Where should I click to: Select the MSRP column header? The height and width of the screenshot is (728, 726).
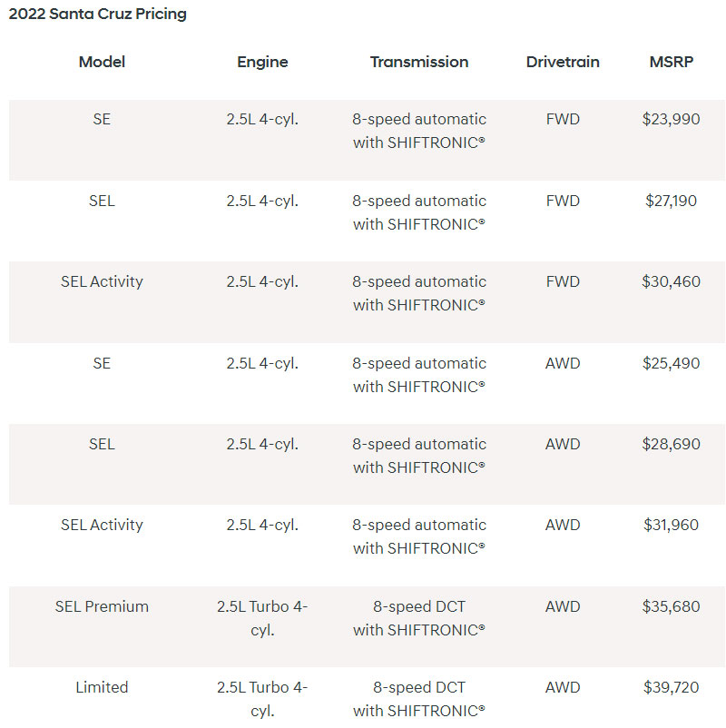coord(671,62)
